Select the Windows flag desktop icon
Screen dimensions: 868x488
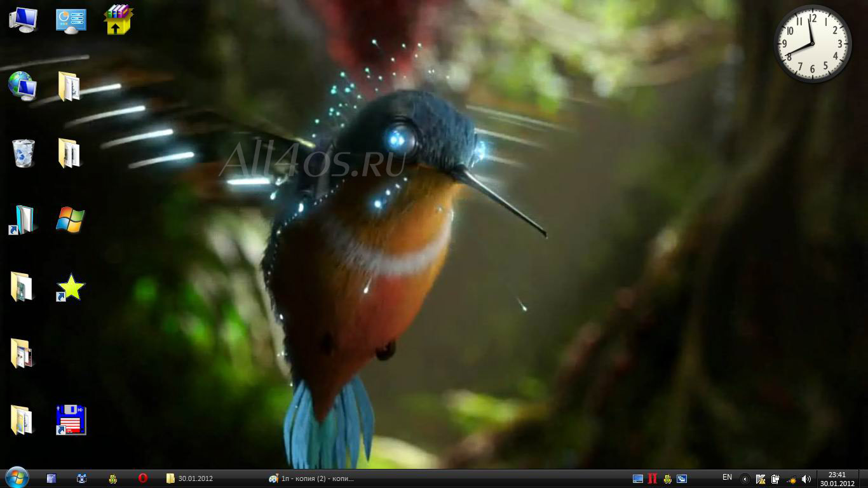pyautogui.click(x=70, y=219)
